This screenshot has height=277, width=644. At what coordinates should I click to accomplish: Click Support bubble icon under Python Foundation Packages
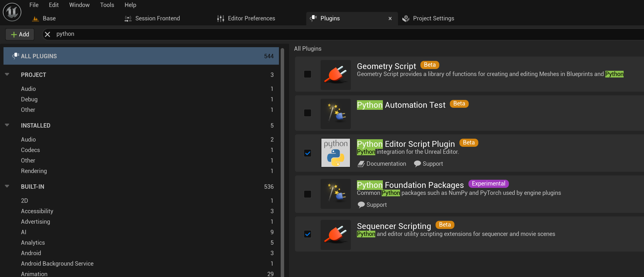coord(361,205)
